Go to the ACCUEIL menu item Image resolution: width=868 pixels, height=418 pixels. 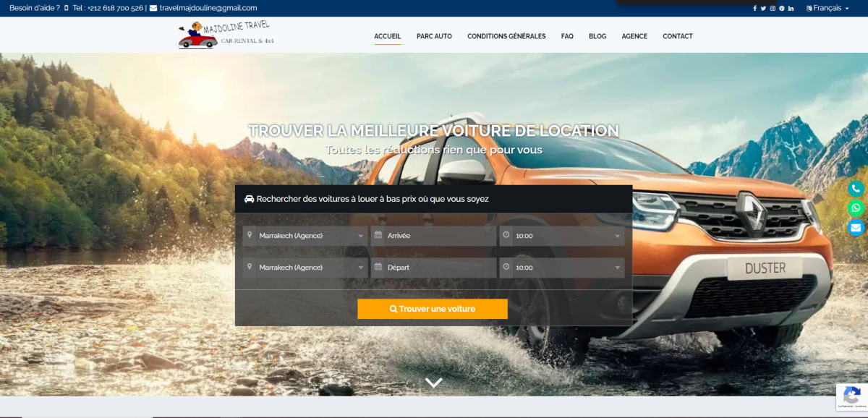click(x=388, y=36)
